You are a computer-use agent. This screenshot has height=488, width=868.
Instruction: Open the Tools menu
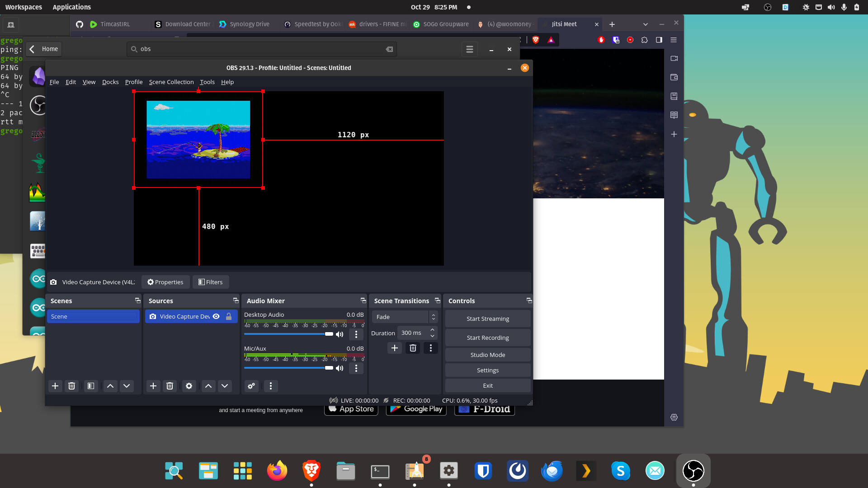click(x=207, y=82)
